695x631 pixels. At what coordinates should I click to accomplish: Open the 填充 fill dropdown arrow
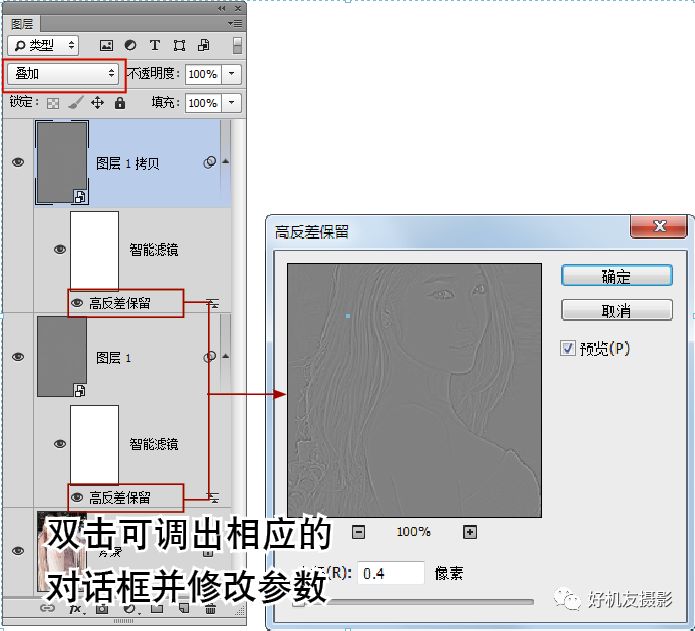[231, 103]
